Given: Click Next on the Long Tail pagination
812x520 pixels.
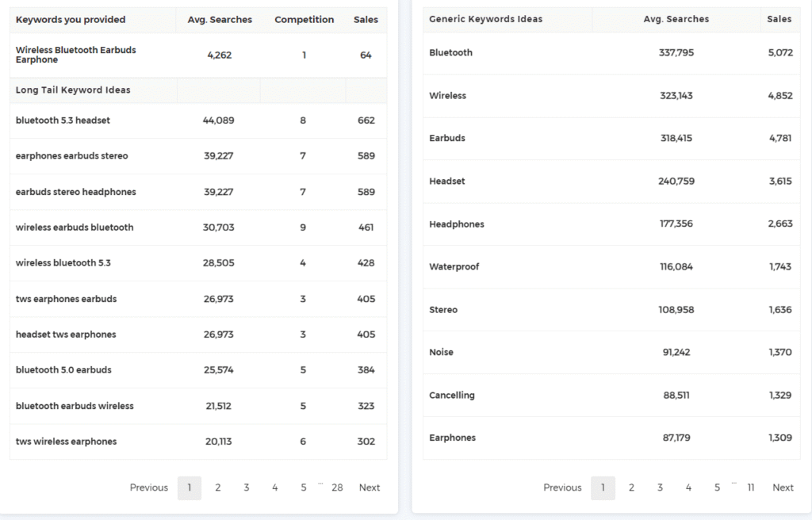Looking at the screenshot, I should point(370,487).
